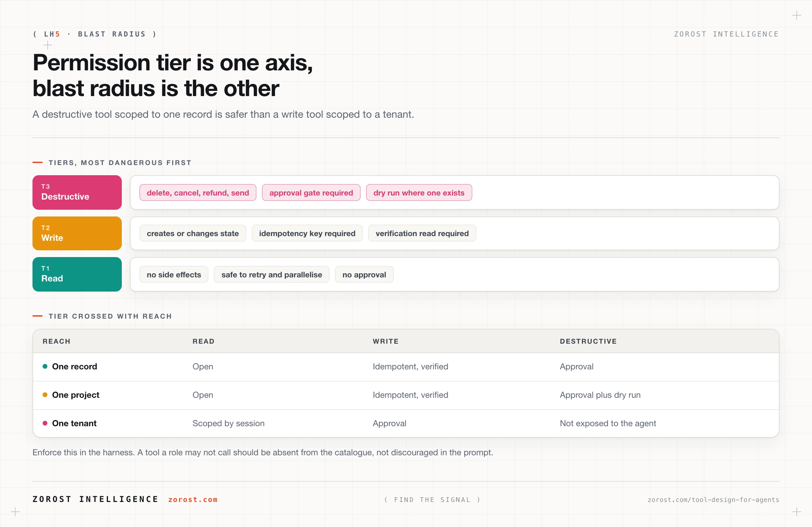Click the orange dot beside One project
This screenshot has width=812, height=527.
[x=45, y=395]
